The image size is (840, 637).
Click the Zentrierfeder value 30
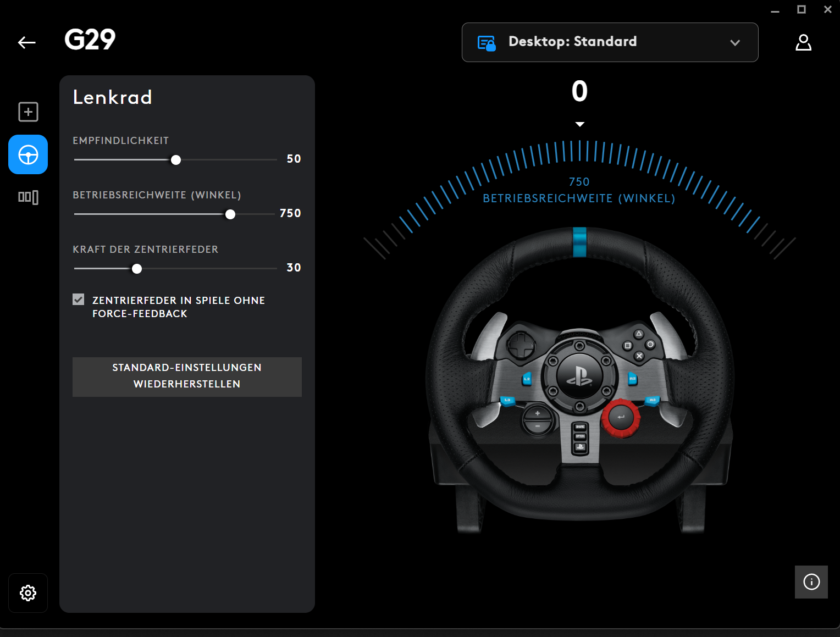pos(294,268)
